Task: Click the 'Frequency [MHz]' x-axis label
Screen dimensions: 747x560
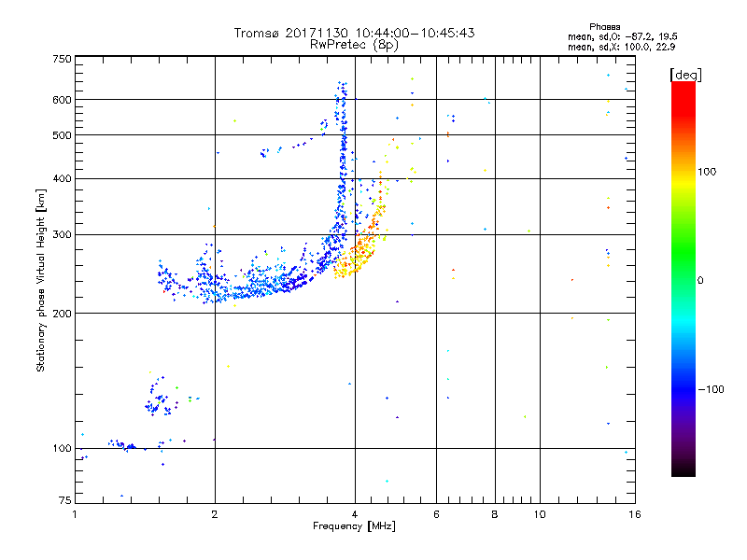Action: pyautogui.click(x=354, y=526)
